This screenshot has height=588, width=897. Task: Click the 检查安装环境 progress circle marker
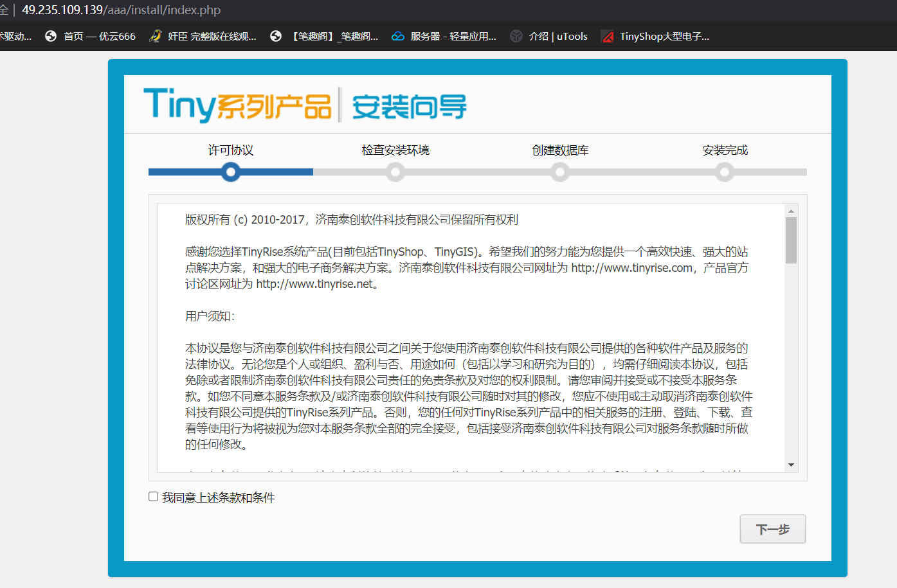pos(395,172)
